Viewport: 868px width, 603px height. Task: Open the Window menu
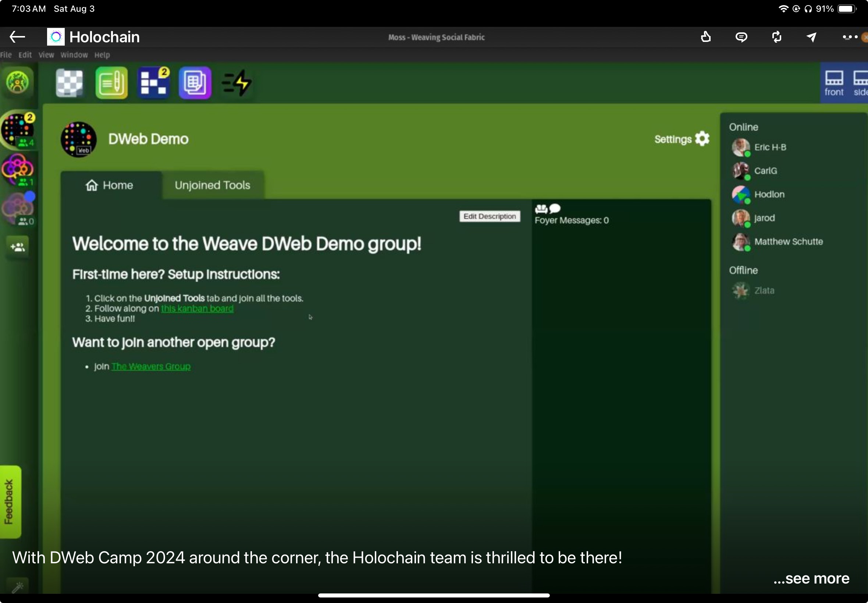pyautogui.click(x=74, y=55)
